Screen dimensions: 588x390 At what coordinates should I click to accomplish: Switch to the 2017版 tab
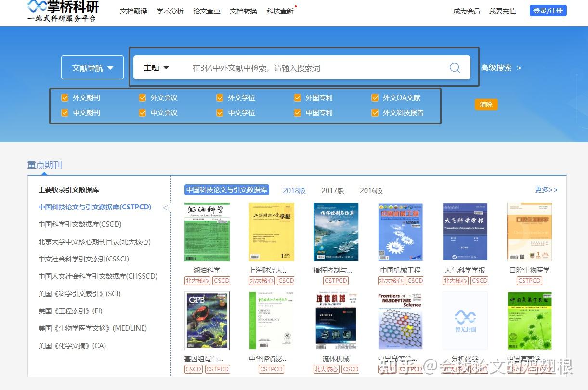(333, 190)
